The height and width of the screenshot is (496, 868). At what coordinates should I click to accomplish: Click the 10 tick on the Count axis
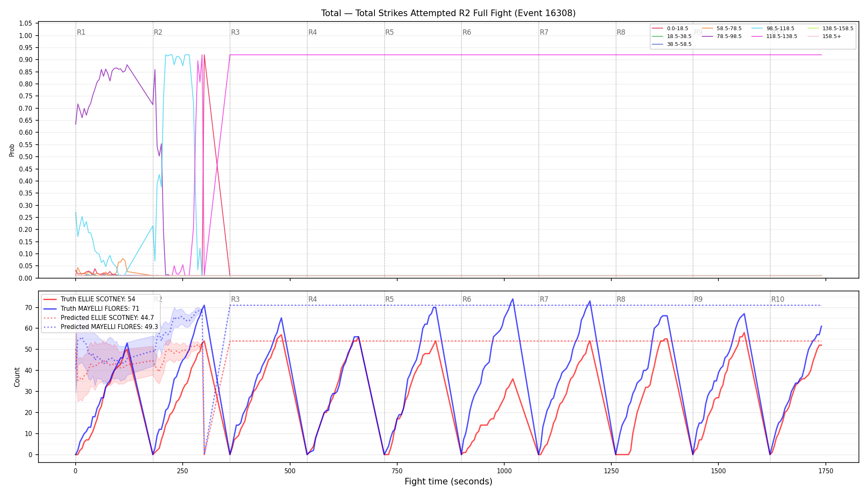29,434
